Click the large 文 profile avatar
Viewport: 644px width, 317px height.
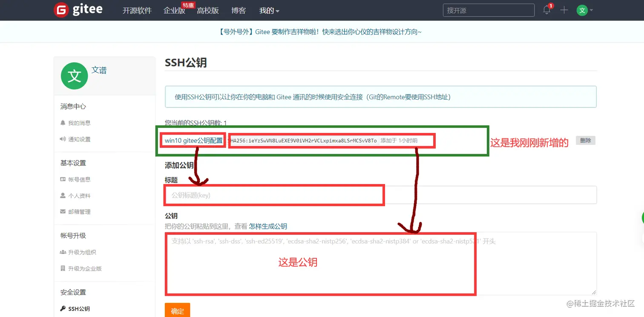tap(75, 76)
